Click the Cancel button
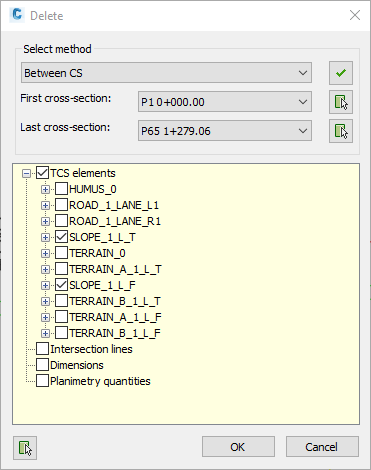This screenshot has width=371, height=470. coord(322,447)
